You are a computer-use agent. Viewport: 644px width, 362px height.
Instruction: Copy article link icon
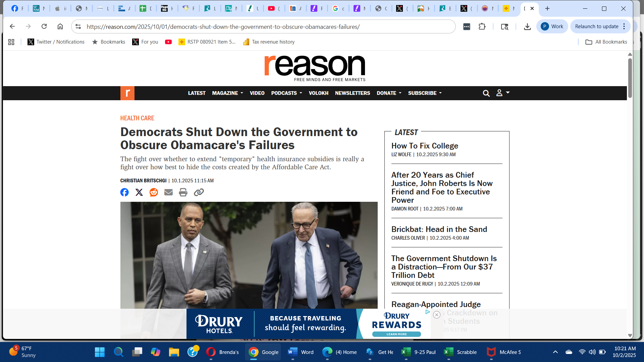coord(199,192)
